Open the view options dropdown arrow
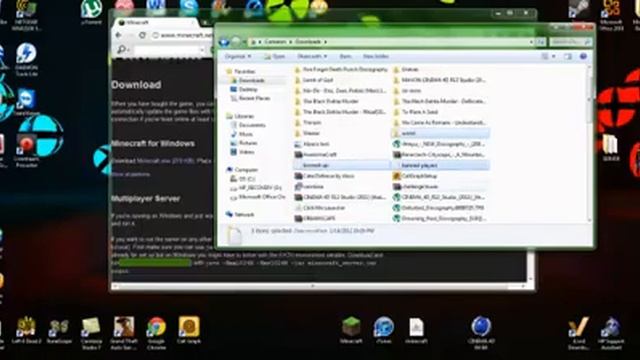The width and height of the screenshot is (640, 360). coord(553,56)
